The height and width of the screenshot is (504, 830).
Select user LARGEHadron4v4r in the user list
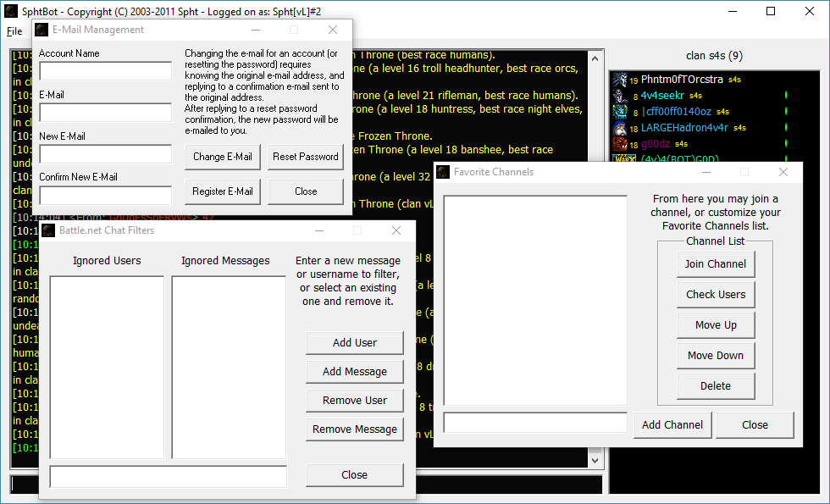coord(684,128)
